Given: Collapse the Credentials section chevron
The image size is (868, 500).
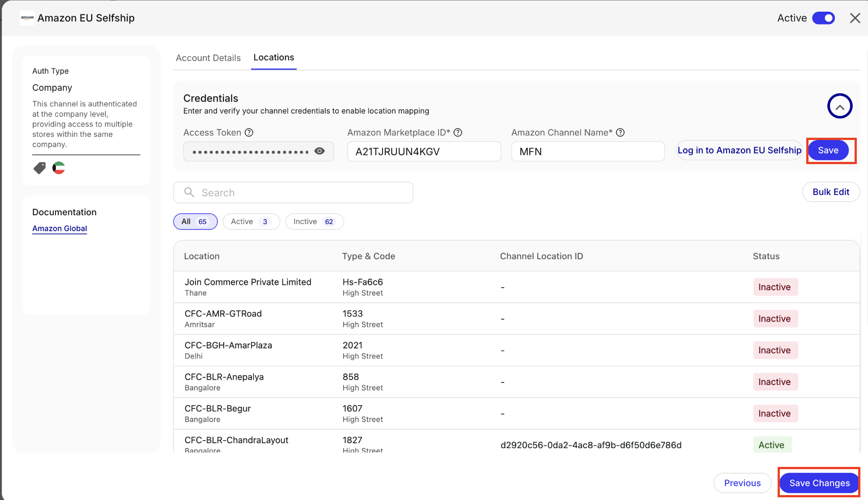Looking at the screenshot, I should point(839,106).
